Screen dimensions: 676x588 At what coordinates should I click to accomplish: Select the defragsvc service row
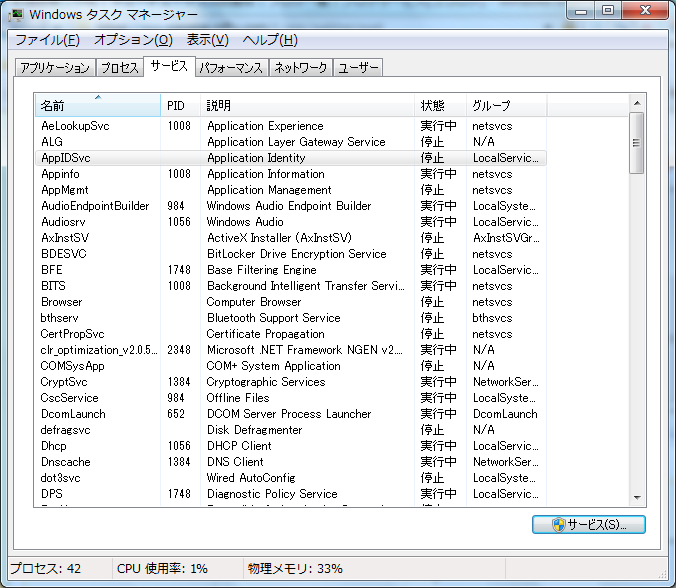[291, 430]
